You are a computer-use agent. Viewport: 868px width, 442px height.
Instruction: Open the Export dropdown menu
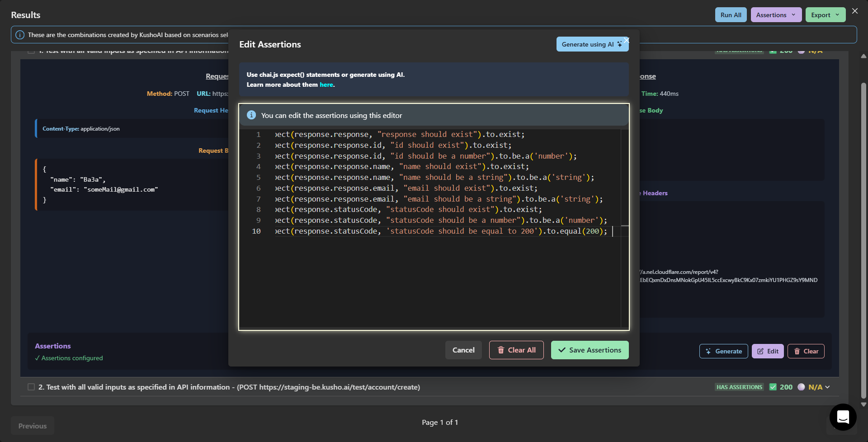pos(825,15)
